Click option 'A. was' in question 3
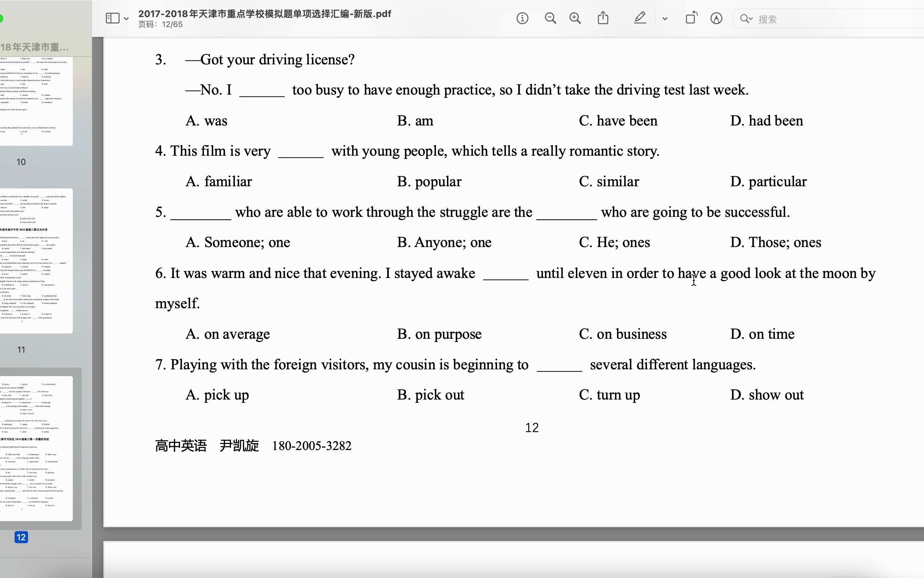Screen dimensions: 924x578 pyautogui.click(x=206, y=121)
